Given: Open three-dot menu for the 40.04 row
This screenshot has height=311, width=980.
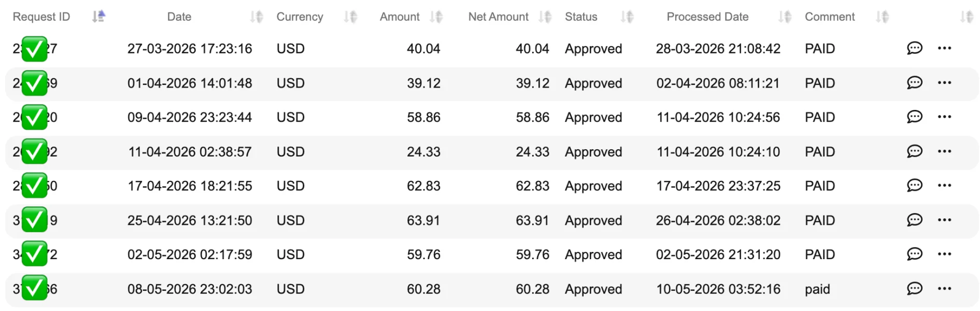Looking at the screenshot, I should [x=944, y=48].
